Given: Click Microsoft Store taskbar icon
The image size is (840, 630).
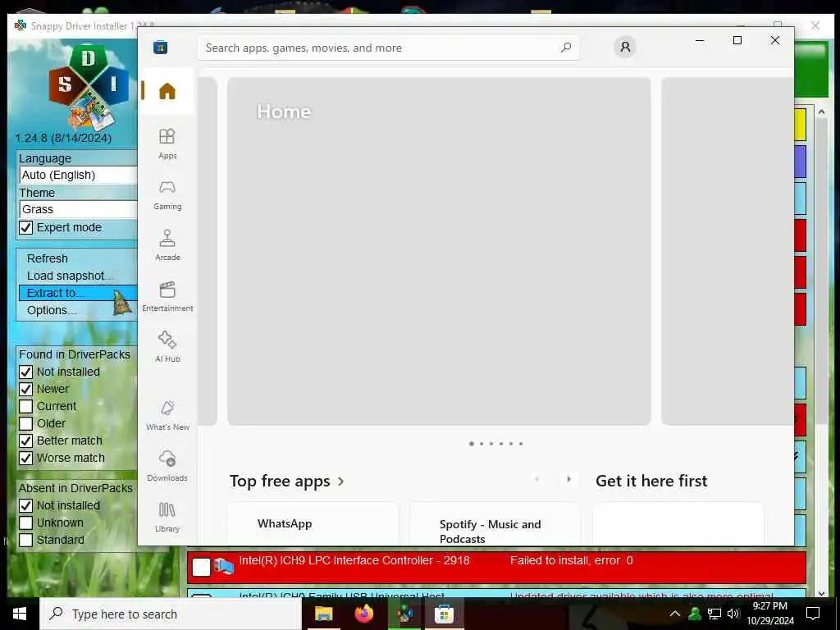Looking at the screenshot, I should click(x=444, y=614).
